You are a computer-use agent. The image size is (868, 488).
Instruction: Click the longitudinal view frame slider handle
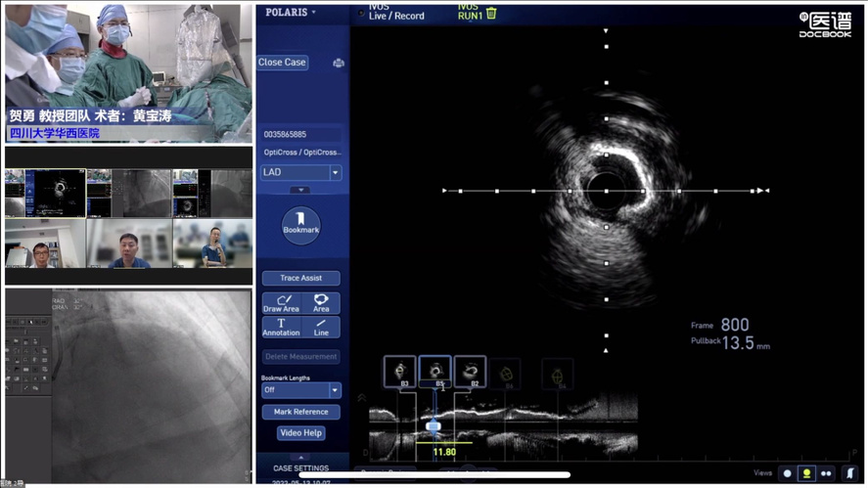tap(434, 426)
